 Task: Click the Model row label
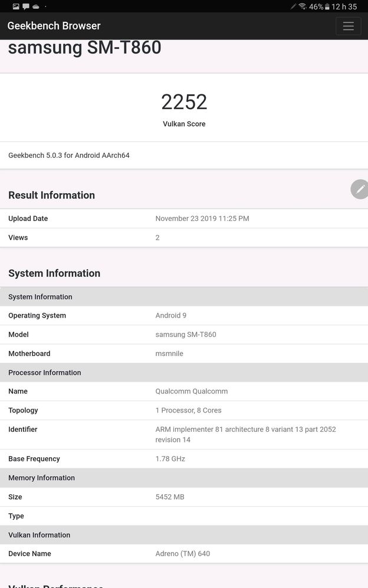coord(18,335)
